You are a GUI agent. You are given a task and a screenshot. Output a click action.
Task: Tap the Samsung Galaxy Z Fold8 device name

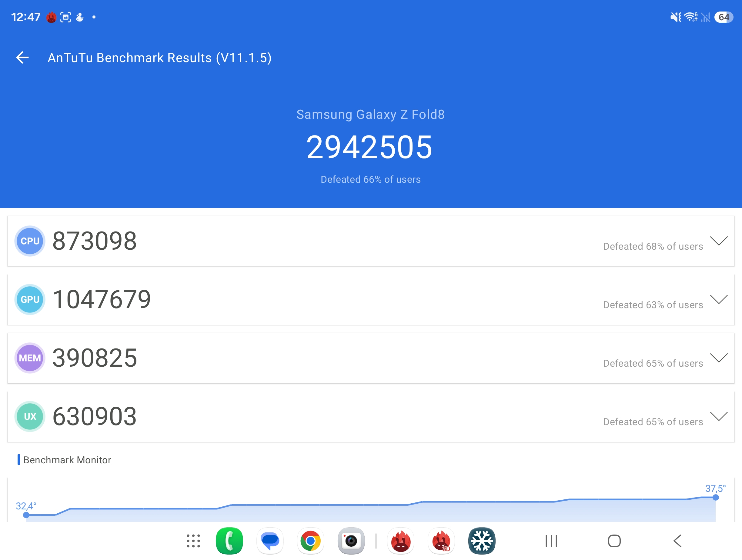(371, 114)
